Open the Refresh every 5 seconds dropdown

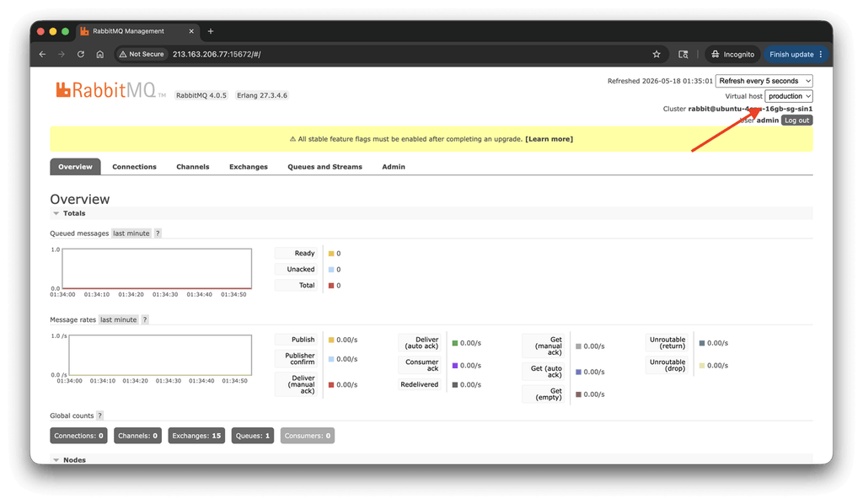[x=764, y=81]
